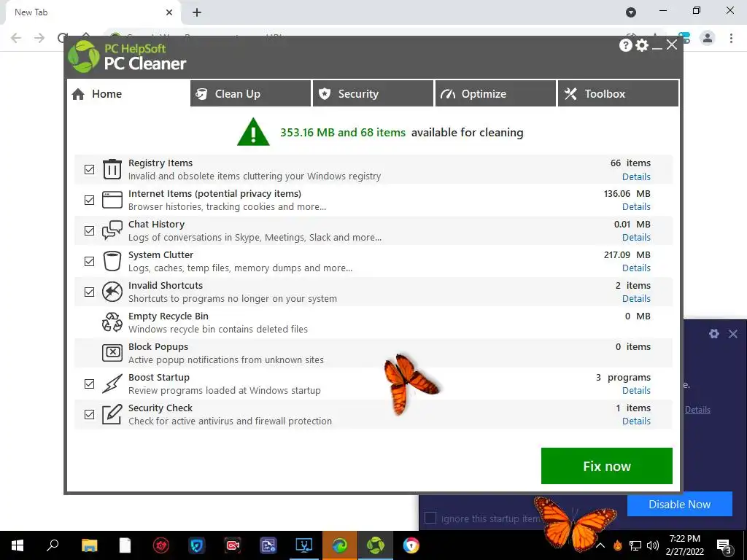Click the Block Popups X-box icon

tap(112, 352)
